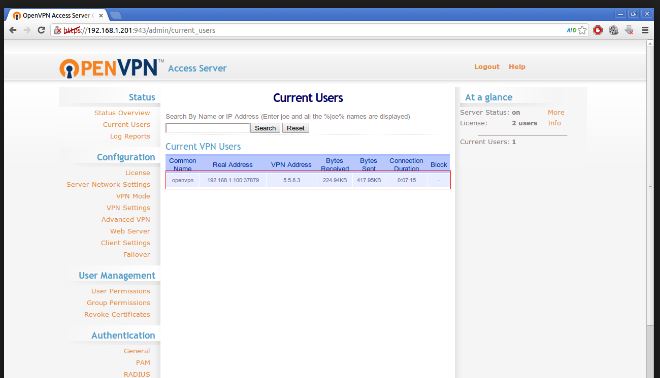Click the insecure HTTPS warning padlock icon
The height and width of the screenshot is (378, 660).
(58, 30)
